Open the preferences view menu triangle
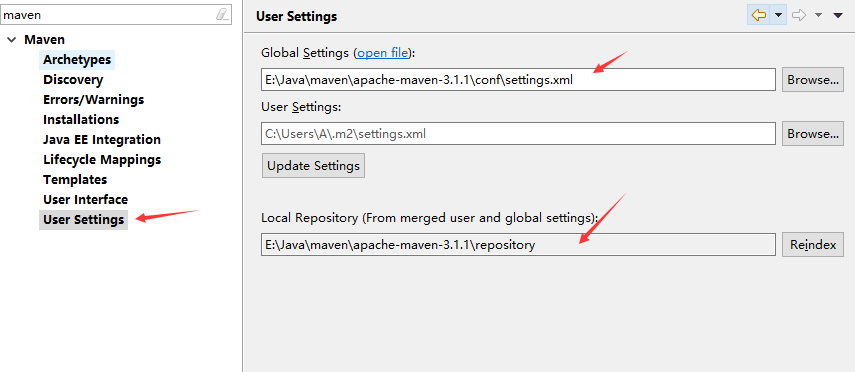Screen dimensions: 855x372 coord(838,16)
